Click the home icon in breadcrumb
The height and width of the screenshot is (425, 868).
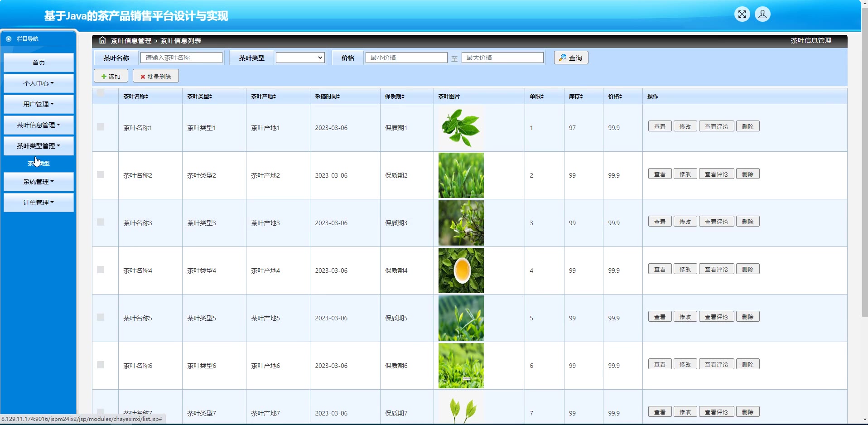tap(102, 40)
